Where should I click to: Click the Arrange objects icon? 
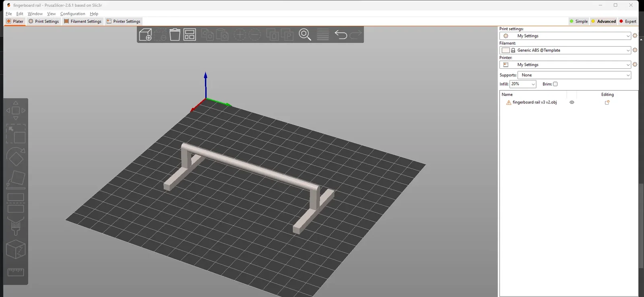click(190, 35)
